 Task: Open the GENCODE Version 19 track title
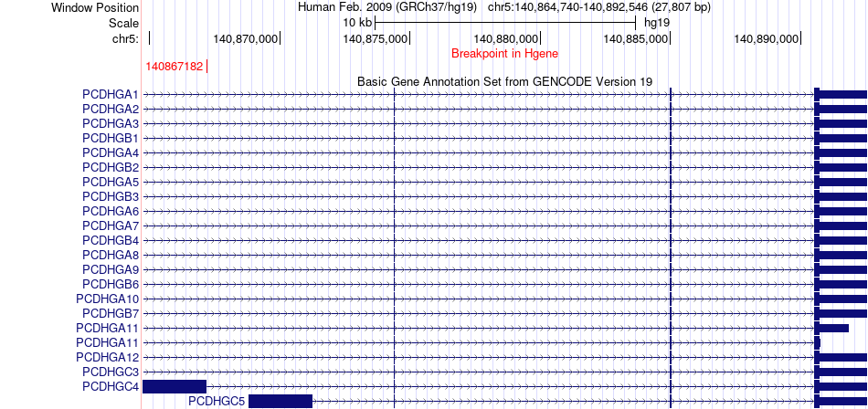click(x=504, y=81)
